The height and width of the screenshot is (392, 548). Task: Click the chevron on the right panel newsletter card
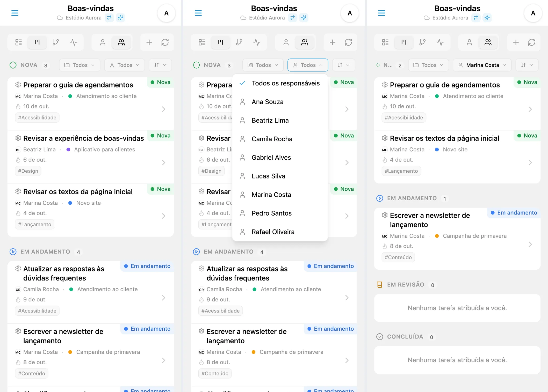tap(530, 244)
